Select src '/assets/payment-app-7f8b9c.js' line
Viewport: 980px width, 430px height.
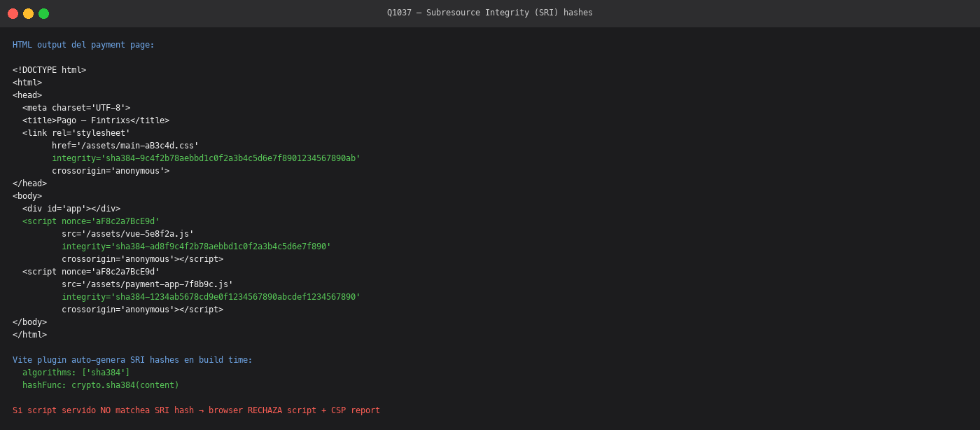(x=147, y=284)
